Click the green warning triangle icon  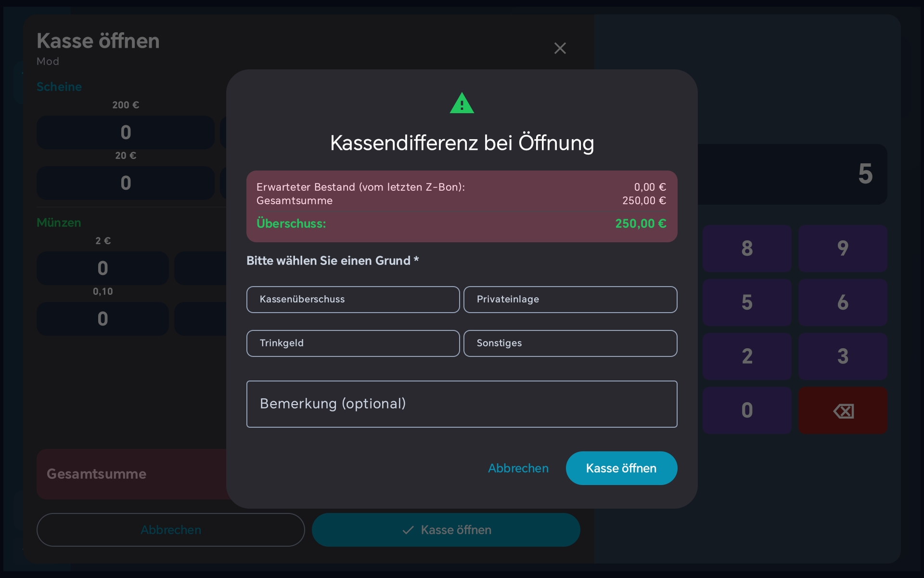[462, 103]
